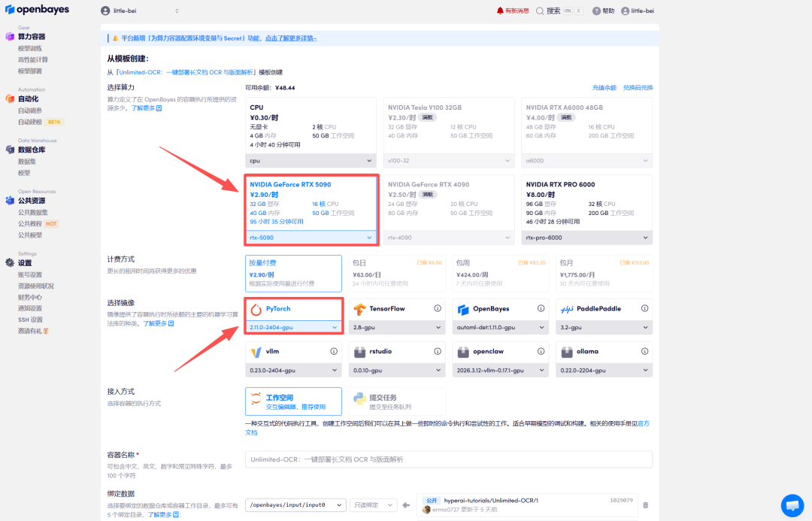Image resolution: width=812 pixels, height=521 pixels.
Task: Open 公共教程 in sidebar
Action: click(30, 224)
